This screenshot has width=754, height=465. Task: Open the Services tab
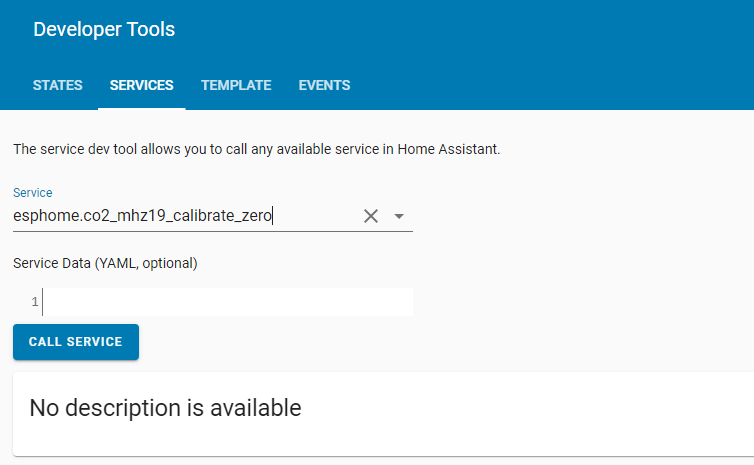141,85
